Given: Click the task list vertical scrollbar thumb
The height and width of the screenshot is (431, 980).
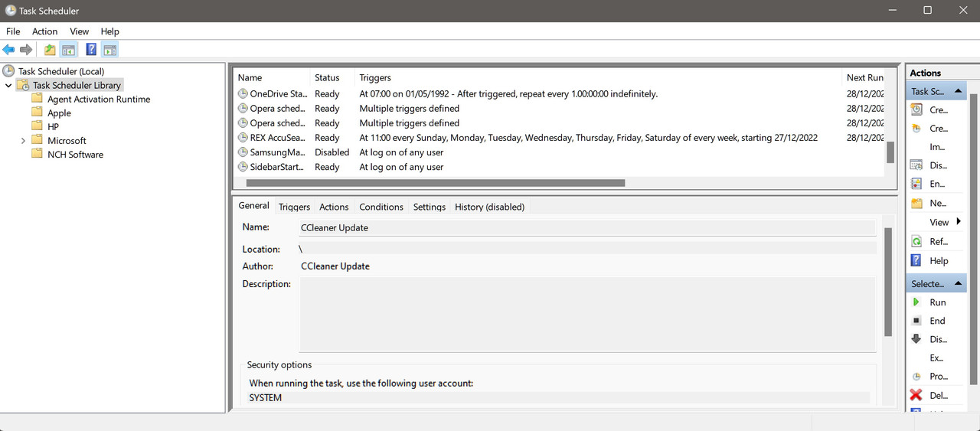Looking at the screenshot, I should coord(890,152).
